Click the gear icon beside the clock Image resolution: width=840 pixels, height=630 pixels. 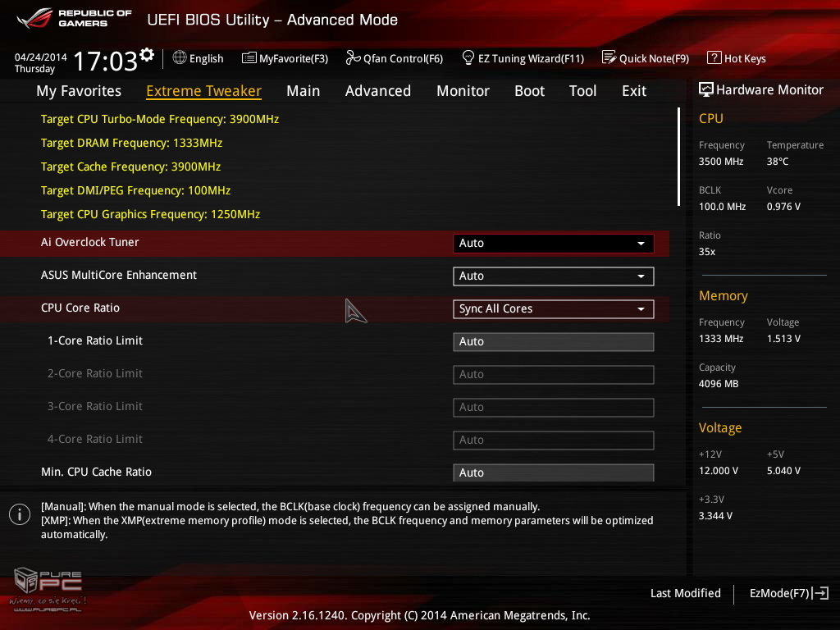click(x=147, y=55)
